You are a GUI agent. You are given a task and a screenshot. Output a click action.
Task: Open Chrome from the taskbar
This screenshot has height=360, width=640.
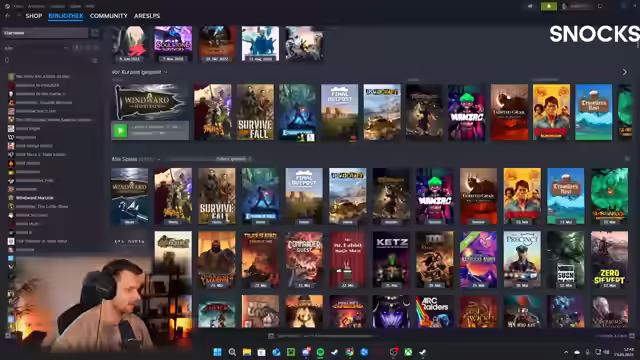[349, 352]
